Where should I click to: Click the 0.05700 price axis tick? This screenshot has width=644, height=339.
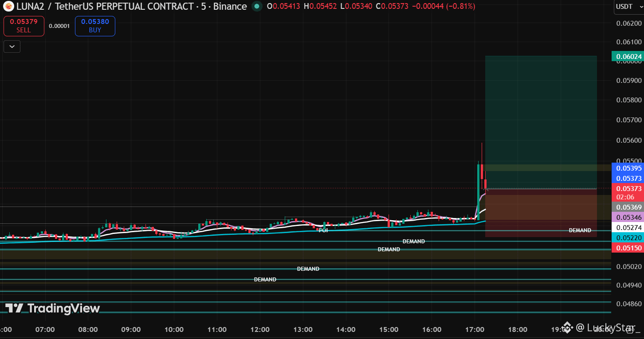(629, 120)
